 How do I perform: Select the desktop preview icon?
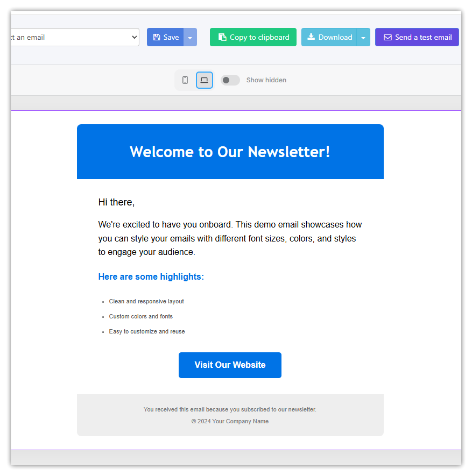coord(205,80)
